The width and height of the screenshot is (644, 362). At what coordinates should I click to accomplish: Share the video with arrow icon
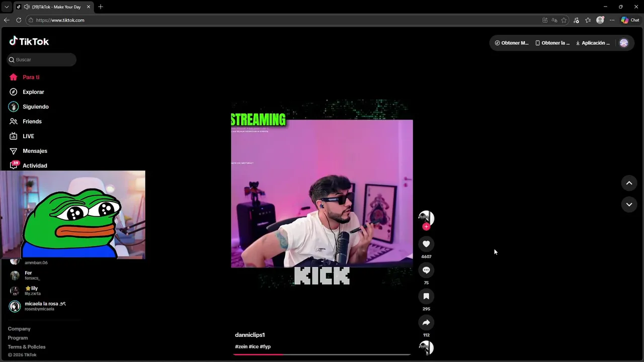click(426, 322)
